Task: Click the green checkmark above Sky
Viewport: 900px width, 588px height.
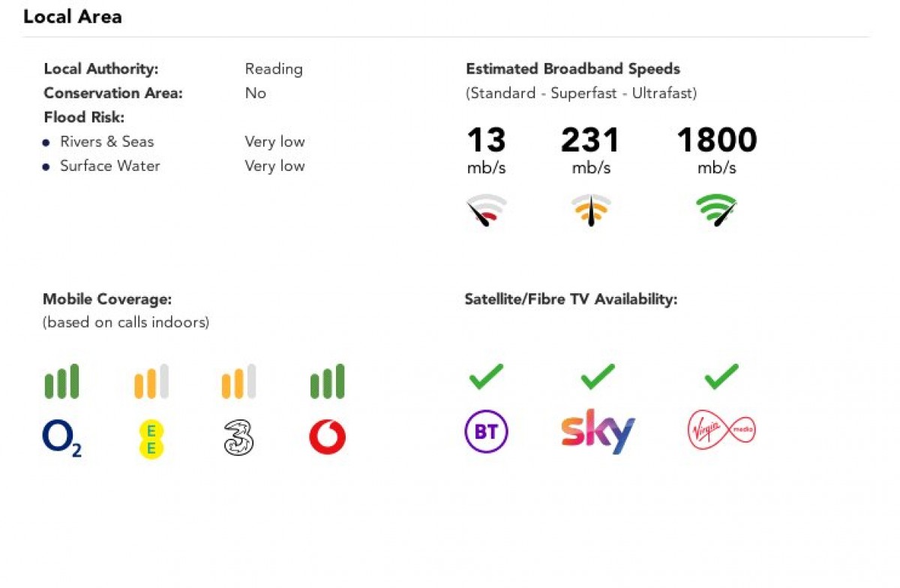Action: tap(598, 376)
